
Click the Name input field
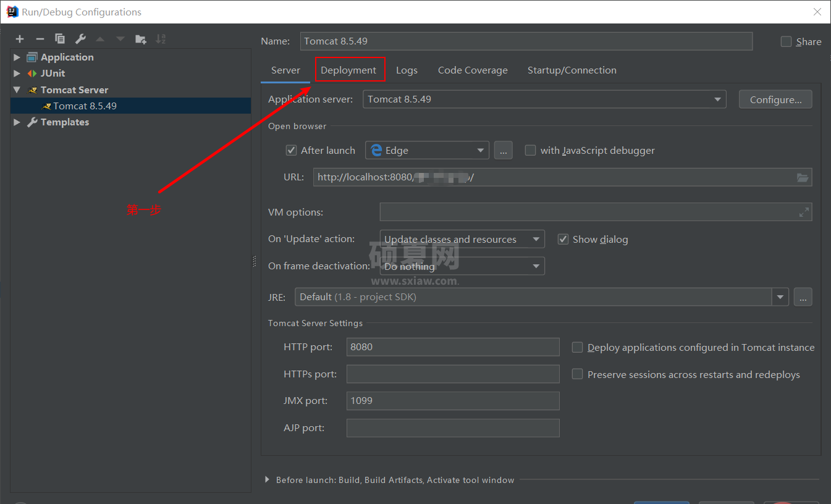(x=526, y=41)
